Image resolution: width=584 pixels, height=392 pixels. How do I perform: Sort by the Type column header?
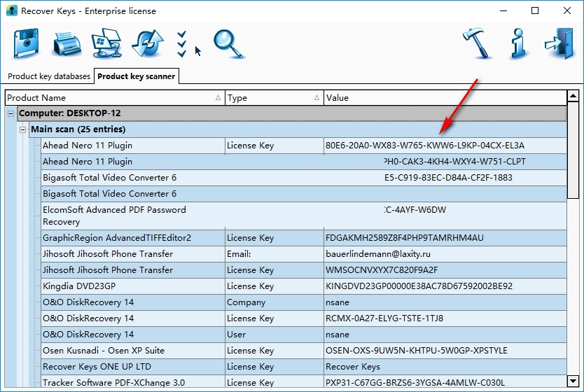click(x=273, y=98)
